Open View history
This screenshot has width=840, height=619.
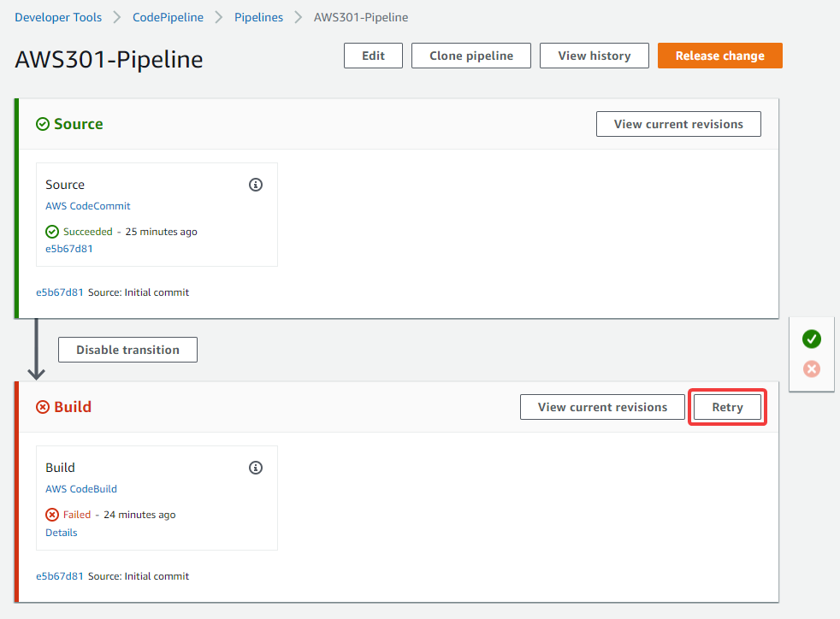tap(595, 56)
